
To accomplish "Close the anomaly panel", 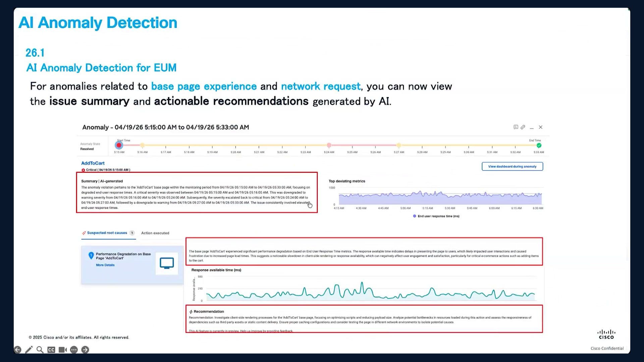I will click(541, 127).
